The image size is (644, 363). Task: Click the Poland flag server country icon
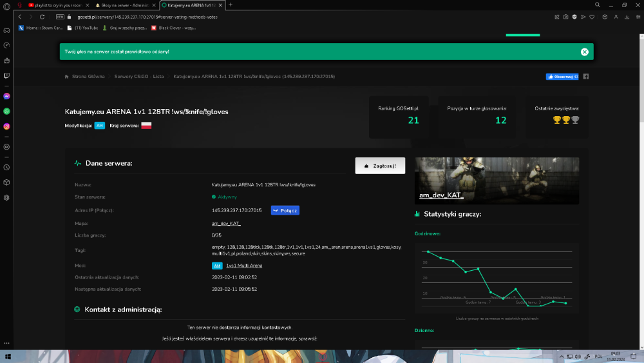[x=146, y=125]
